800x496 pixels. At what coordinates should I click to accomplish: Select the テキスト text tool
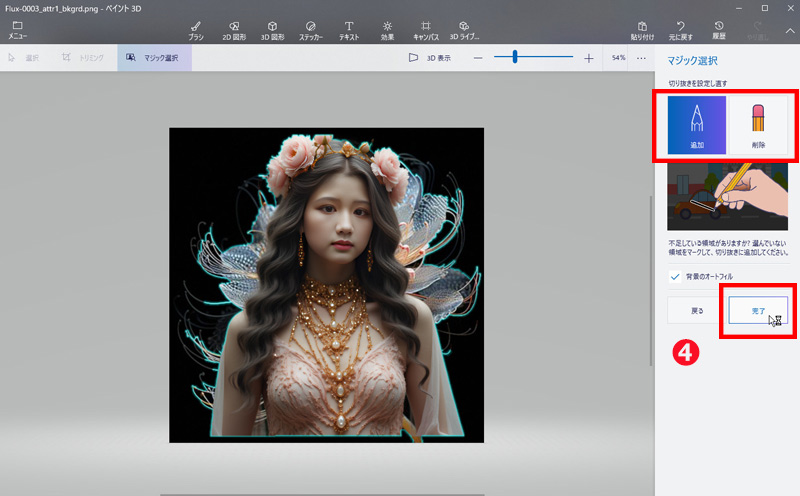(349, 31)
